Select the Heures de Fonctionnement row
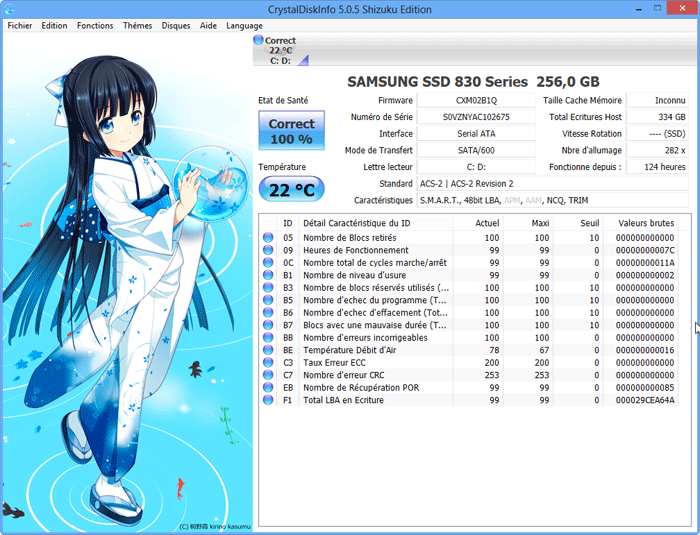The width and height of the screenshot is (700, 535). (x=469, y=250)
